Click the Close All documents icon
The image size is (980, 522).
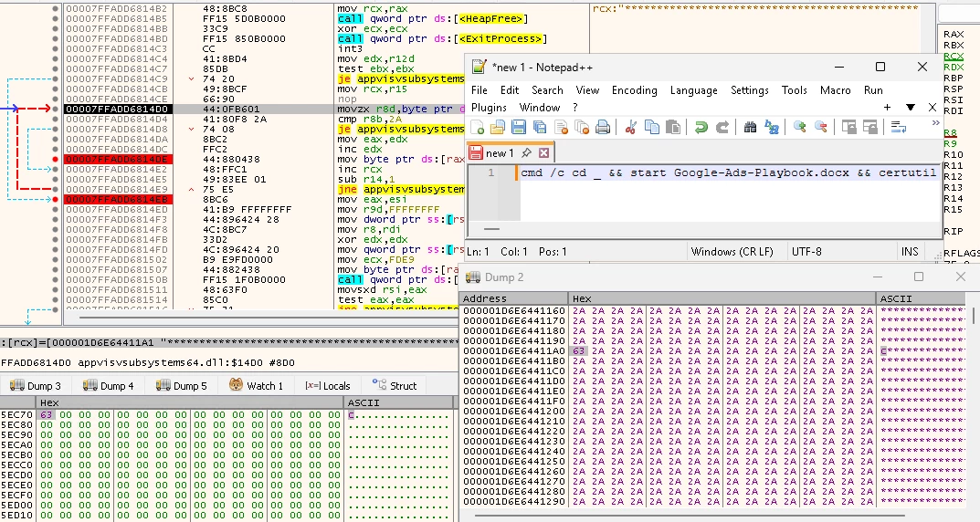click(x=582, y=128)
